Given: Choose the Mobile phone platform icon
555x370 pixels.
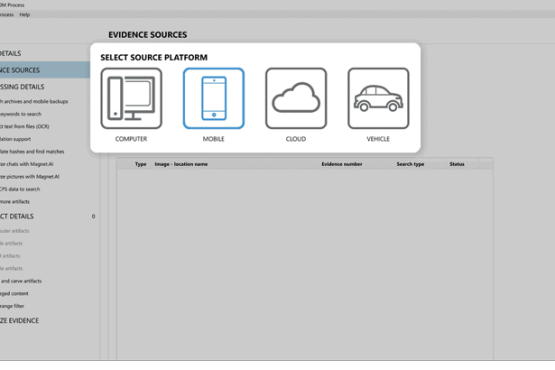Looking at the screenshot, I should coord(213,98).
